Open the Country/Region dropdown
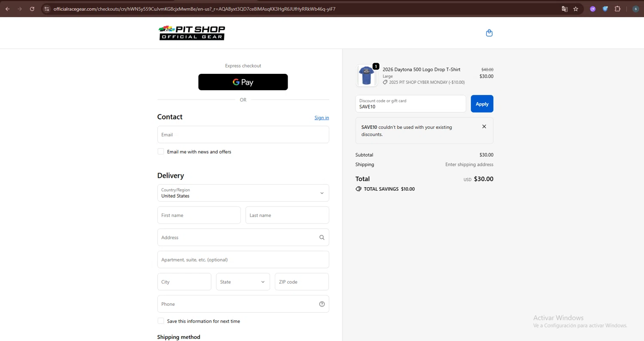Viewport: 644px width, 341px height. tap(243, 193)
